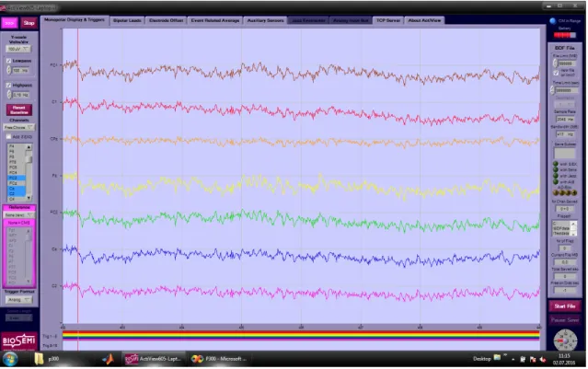Click the Time Limit (sec) stepper
Viewport: 588px width, 369px height.
click(552, 90)
